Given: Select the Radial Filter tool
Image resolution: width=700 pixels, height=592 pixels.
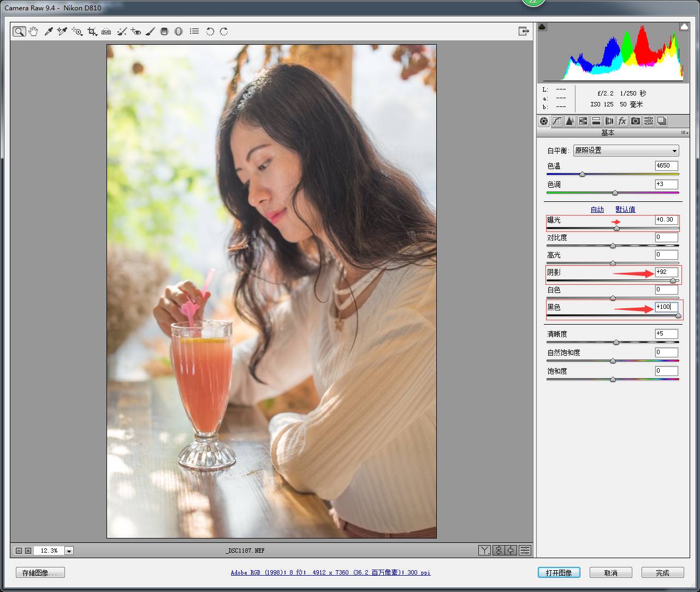Looking at the screenshot, I should click(178, 32).
